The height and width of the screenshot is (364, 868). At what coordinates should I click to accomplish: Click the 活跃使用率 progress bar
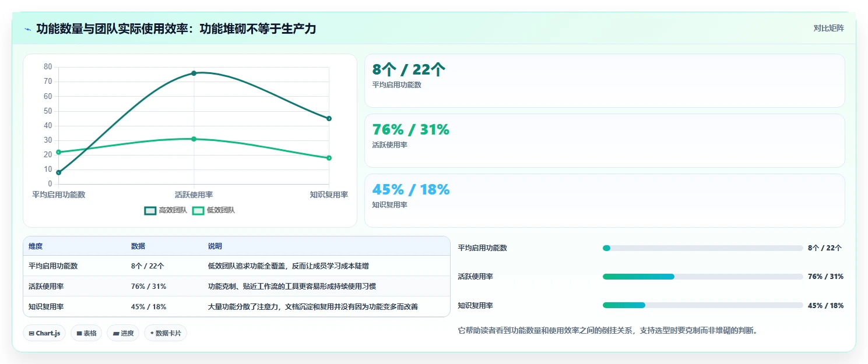tap(703, 277)
